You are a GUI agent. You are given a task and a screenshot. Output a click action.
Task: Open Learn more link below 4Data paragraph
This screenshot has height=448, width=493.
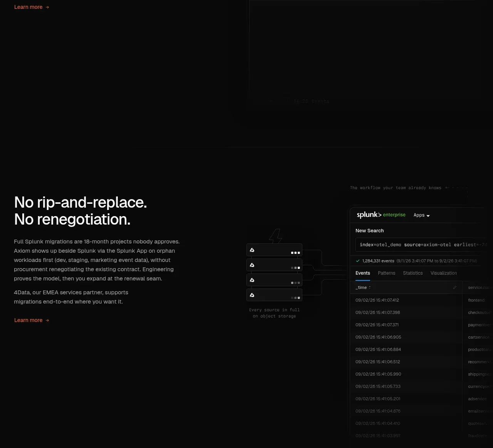pyautogui.click(x=32, y=320)
